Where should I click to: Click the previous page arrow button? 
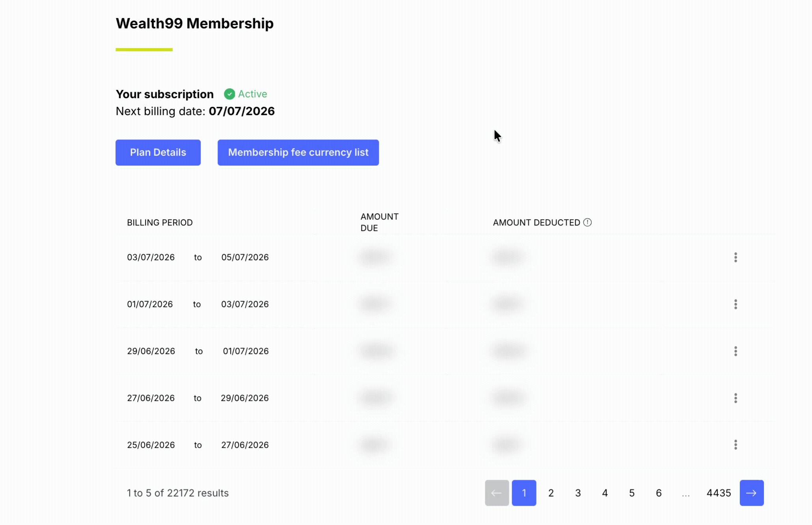click(497, 493)
